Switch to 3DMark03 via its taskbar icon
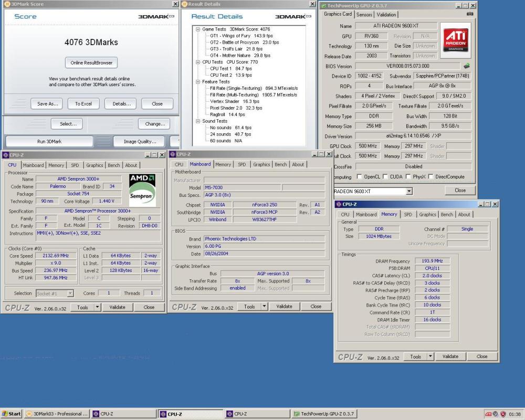 (55, 414)
